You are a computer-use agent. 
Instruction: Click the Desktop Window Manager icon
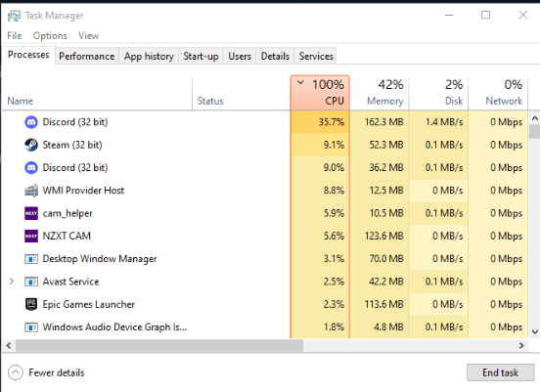[31, 259]
